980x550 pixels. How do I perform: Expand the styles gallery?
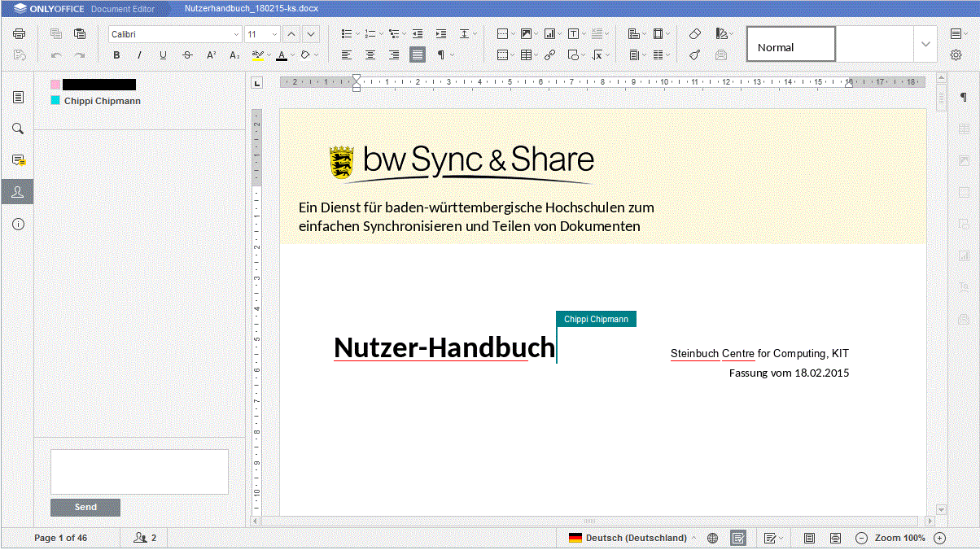[x=925, y=44]
